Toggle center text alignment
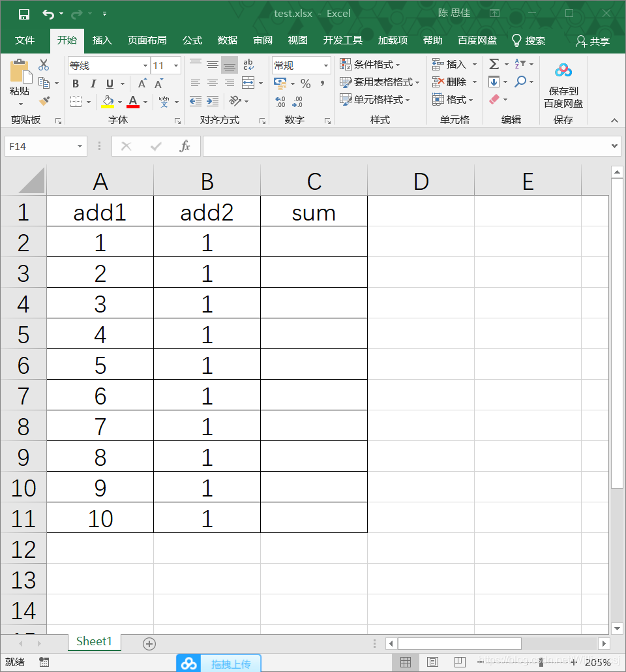 (213, 83)
